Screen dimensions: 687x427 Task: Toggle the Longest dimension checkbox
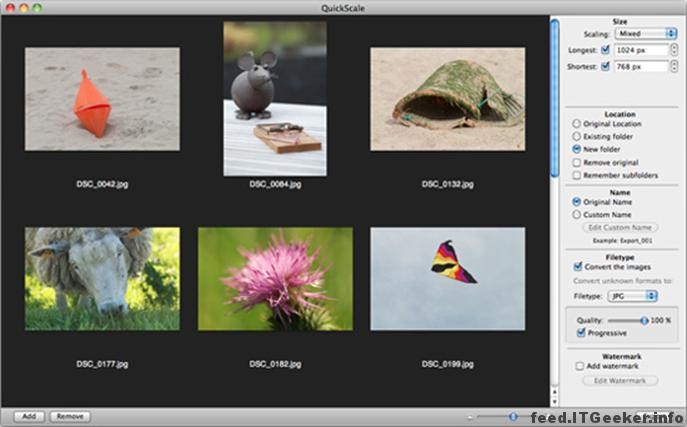606,50
